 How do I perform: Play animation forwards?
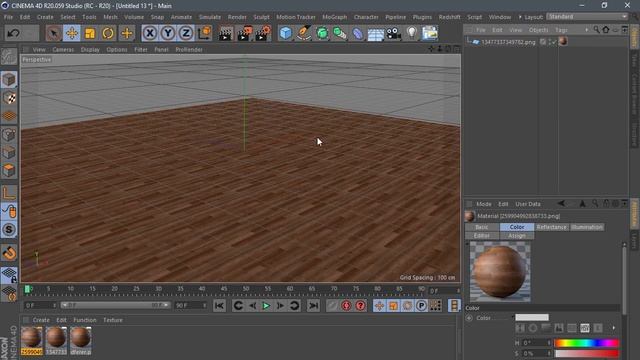[266, 305]
